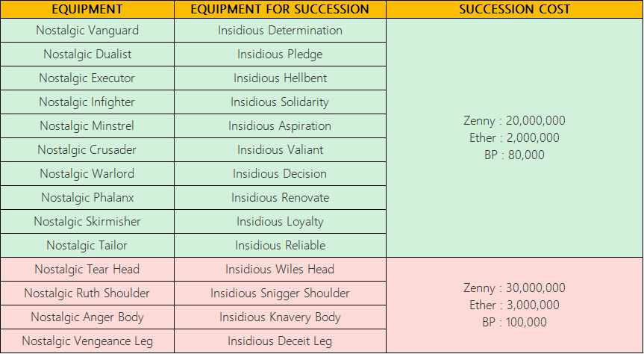Select Nostalgic Ruth Shoulder cell
Image resolution: width=644 pixels, height=354 pixels.
click(x=87, y=294)
